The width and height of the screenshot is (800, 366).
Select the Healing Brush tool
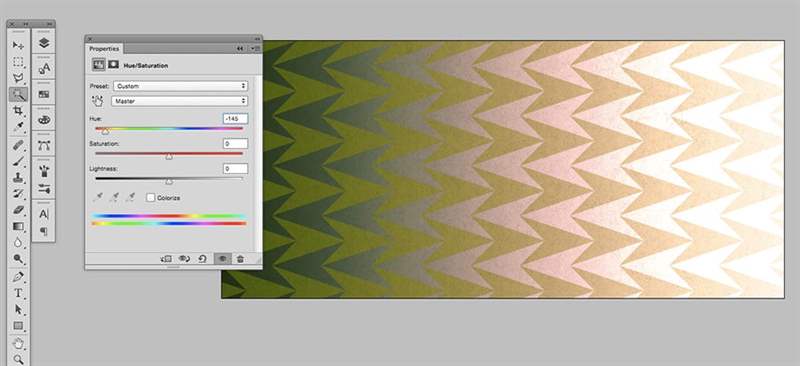point(18,145)
